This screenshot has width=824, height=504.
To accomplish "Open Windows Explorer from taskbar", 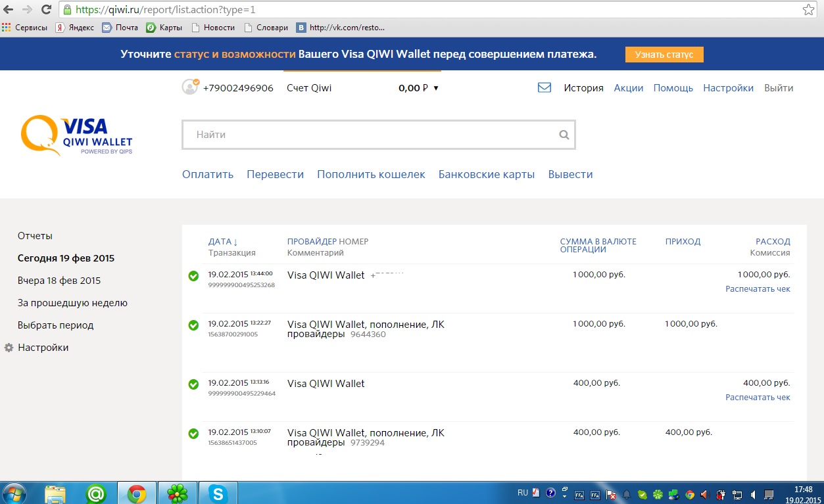I will click(56, 493).
